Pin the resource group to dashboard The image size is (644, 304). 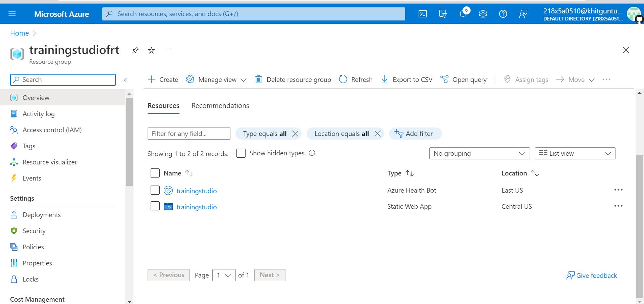tap(135, 50)
